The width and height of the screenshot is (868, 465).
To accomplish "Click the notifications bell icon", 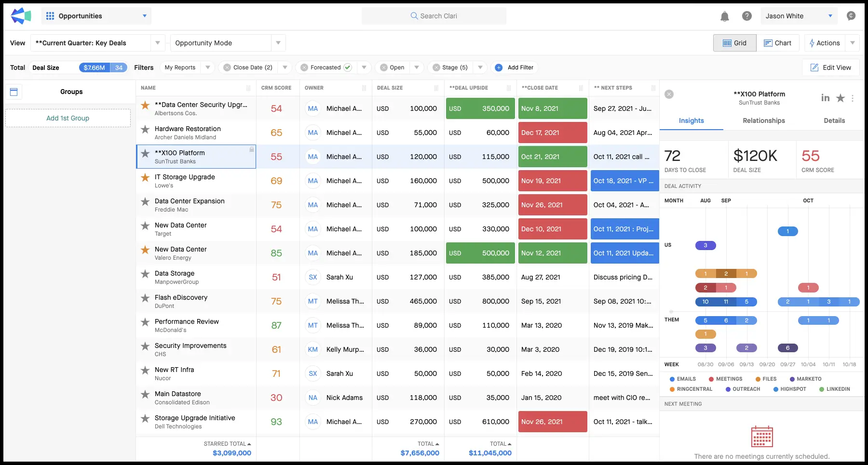I will 724,16.
